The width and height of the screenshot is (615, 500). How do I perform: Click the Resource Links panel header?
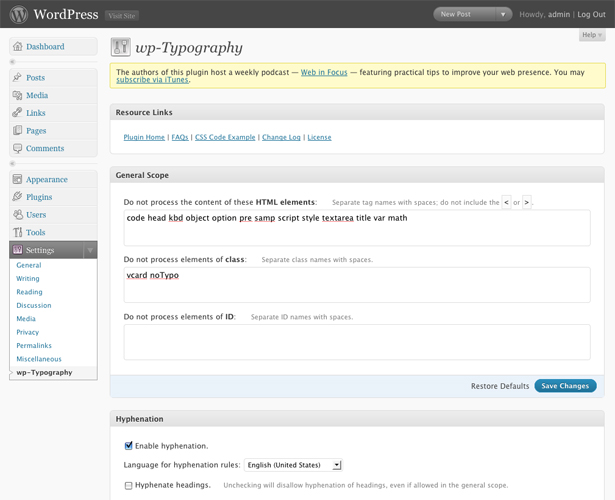[x=357, y=112]
